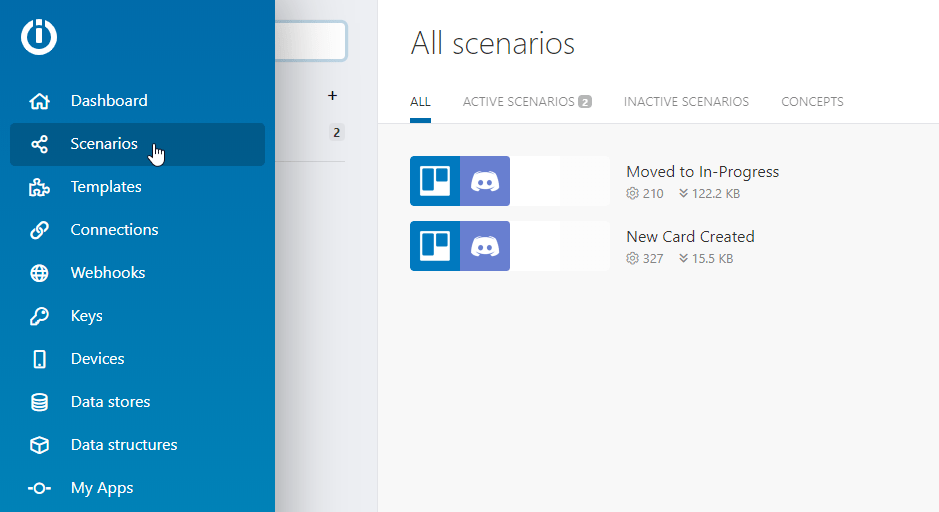Open the Dashboard home icon
Viewport: 939px width, 512px height.
(40, 101)
